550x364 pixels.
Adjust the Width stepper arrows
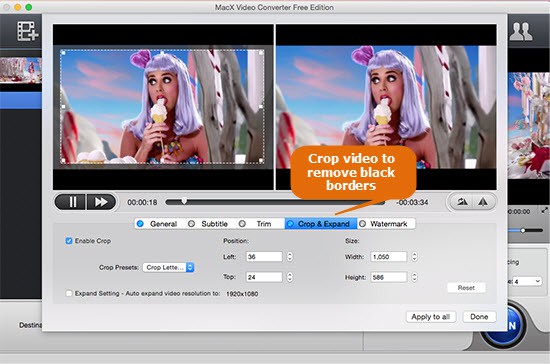(415, 257)
